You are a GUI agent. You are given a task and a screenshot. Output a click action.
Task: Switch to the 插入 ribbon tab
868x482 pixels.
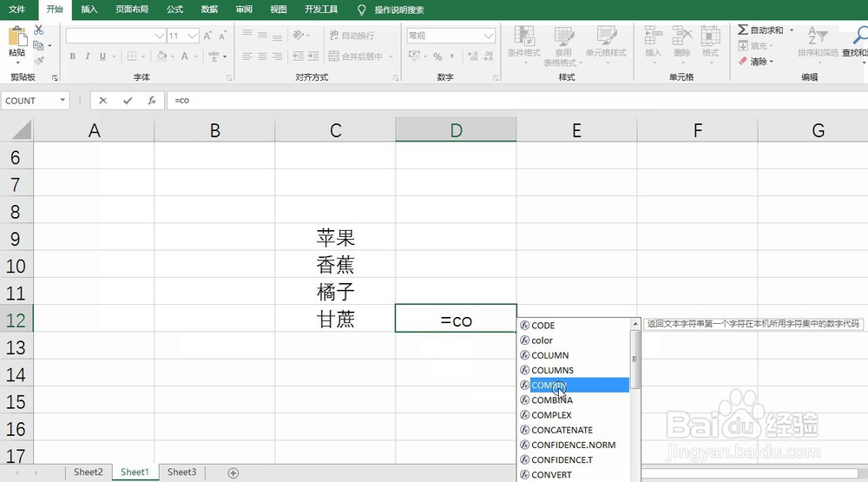click(x=89, y=10)
